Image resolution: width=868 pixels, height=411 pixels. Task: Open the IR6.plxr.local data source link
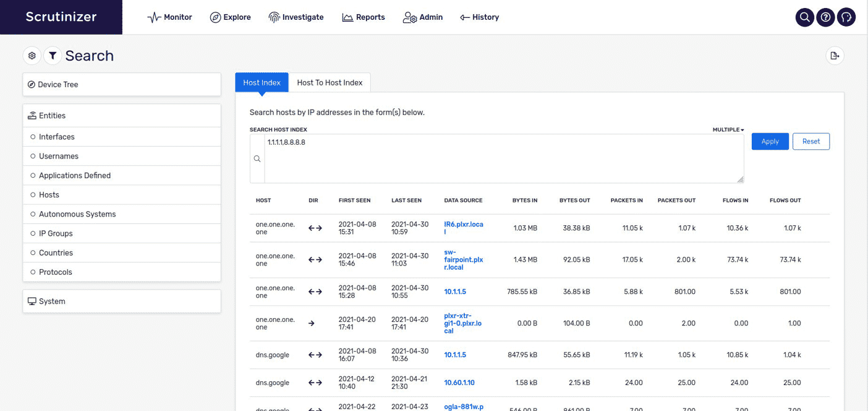[x=464, y=228]
